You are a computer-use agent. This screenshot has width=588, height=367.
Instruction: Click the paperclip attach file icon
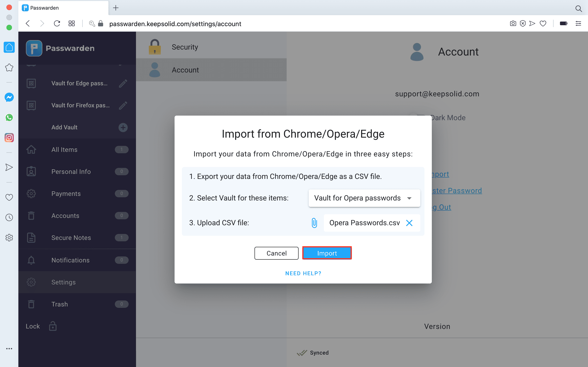tap(314, 222)
